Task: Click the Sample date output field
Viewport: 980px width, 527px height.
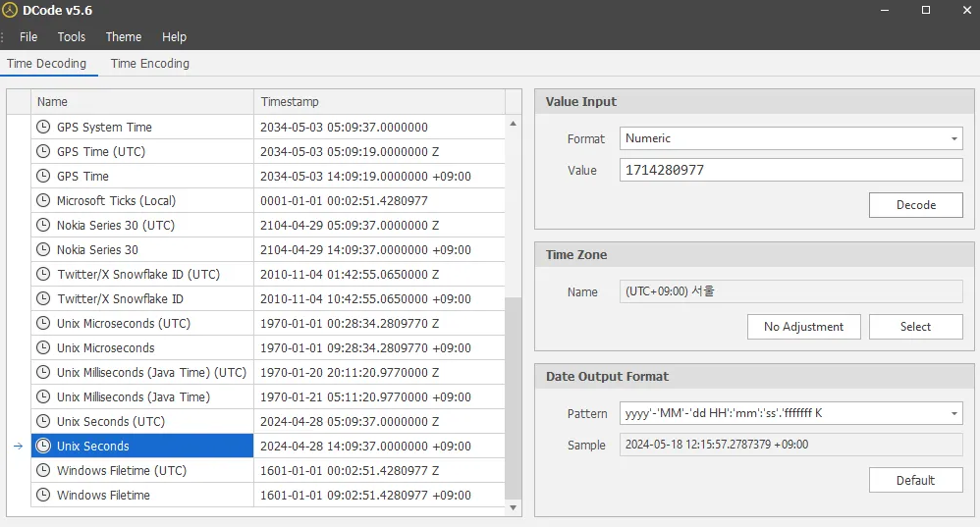Action: (x=790, y=445)
